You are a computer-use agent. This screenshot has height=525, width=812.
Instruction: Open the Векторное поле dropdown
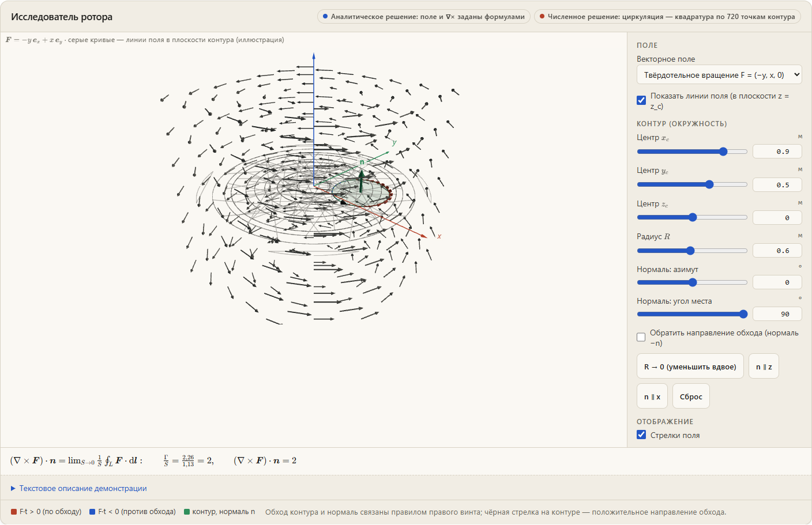click(719, 75)
